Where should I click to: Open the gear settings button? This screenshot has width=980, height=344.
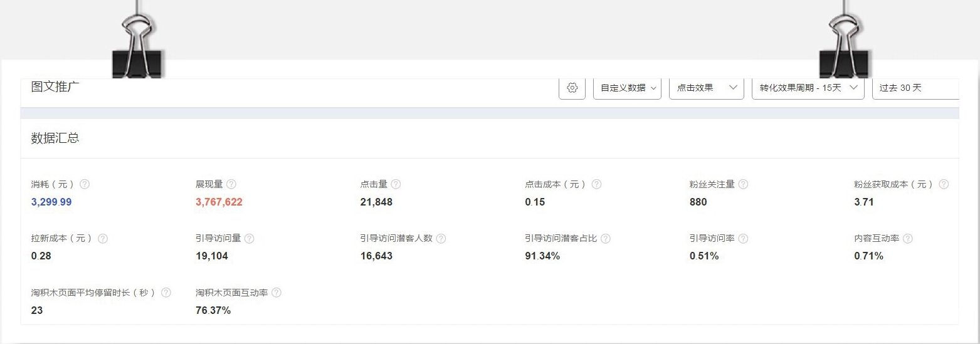pyautogui.click(x=572, y=88)
